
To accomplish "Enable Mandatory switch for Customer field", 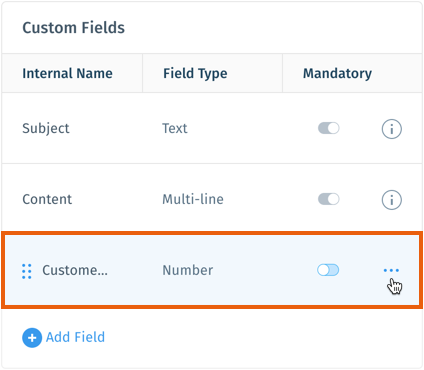I will 328,270.
